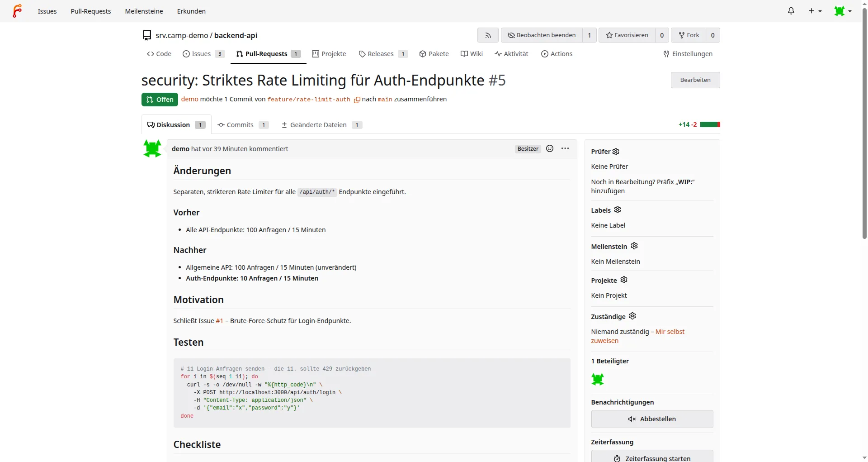Open the notifications bell
The image size is (868, 462).
(791, 11)
